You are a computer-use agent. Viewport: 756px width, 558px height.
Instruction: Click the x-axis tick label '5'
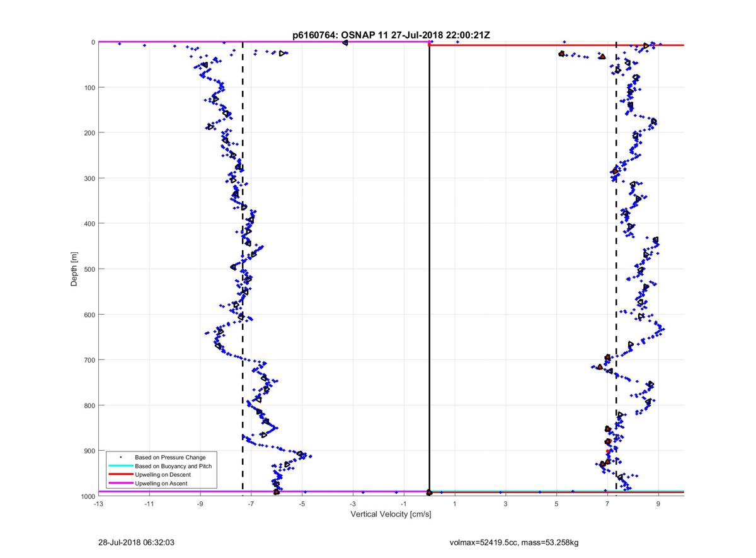557,504
